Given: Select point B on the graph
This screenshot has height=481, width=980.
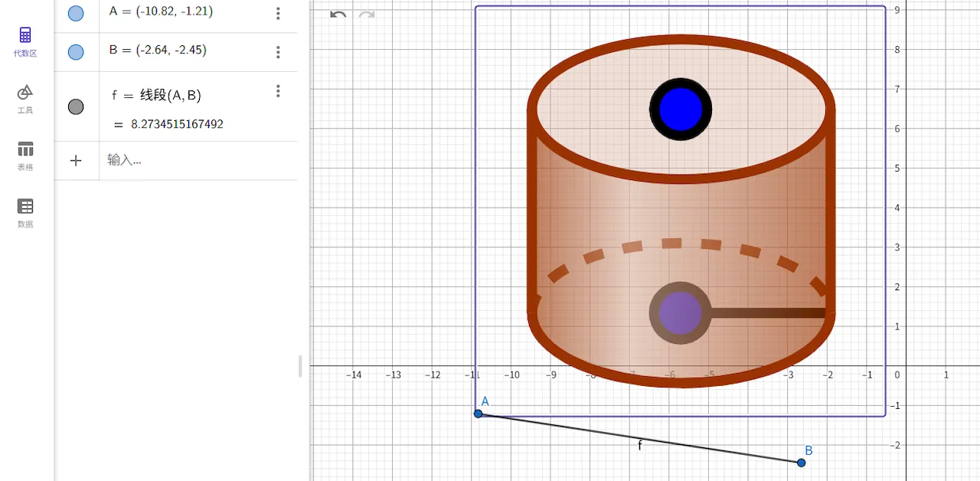Looking at the screenshot, I should pos(802,463).
